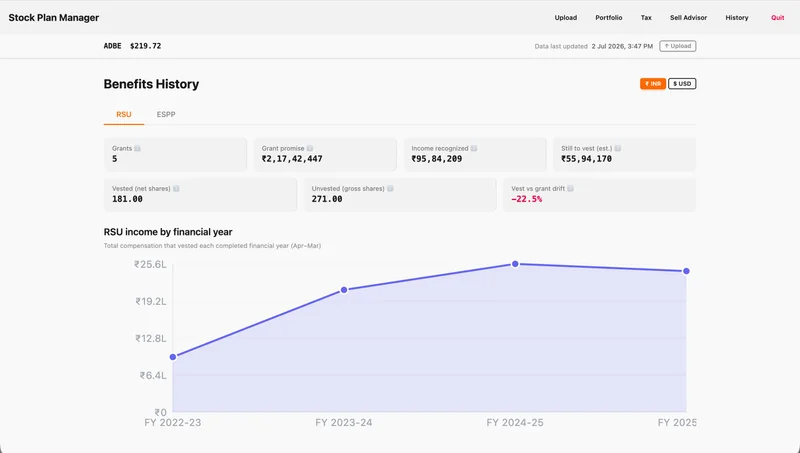The image size is (800, 453).
Task: Open the Tax section
Action: (646, 17)
